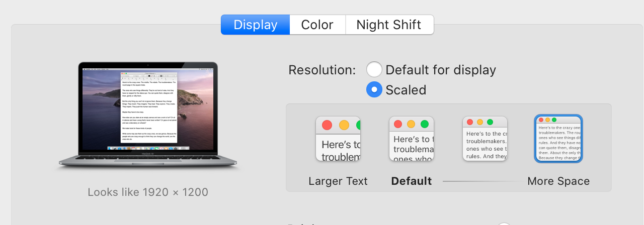Screen dimensions: 644x225
Task: Open the Color tab
Action: 317,25
